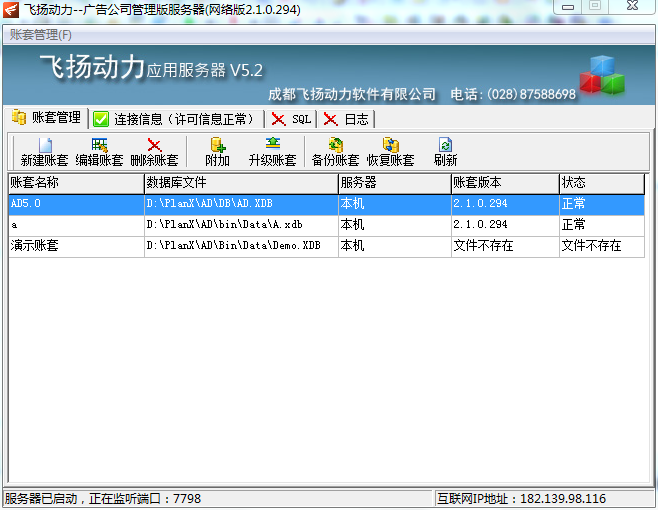The image size is (658, 510).
Task: Click the 编辑账套 (Edit account set) icon
Action: click(x=99, y=145)
